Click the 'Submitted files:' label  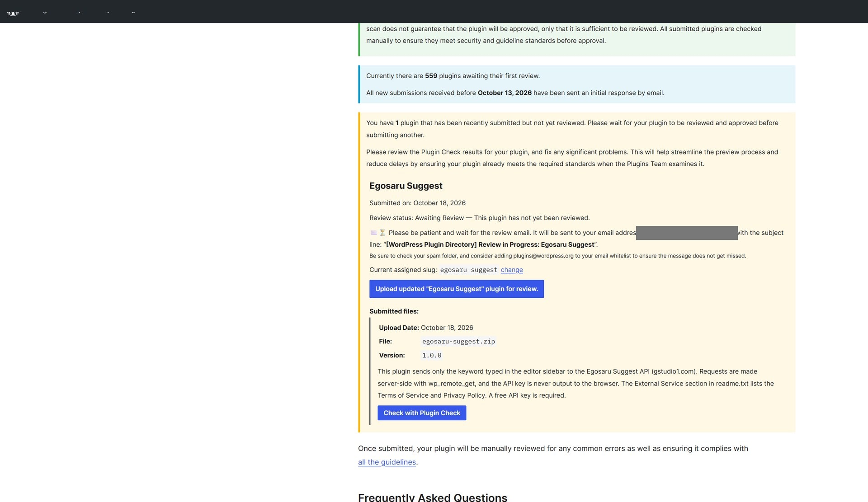pos(394,311)
